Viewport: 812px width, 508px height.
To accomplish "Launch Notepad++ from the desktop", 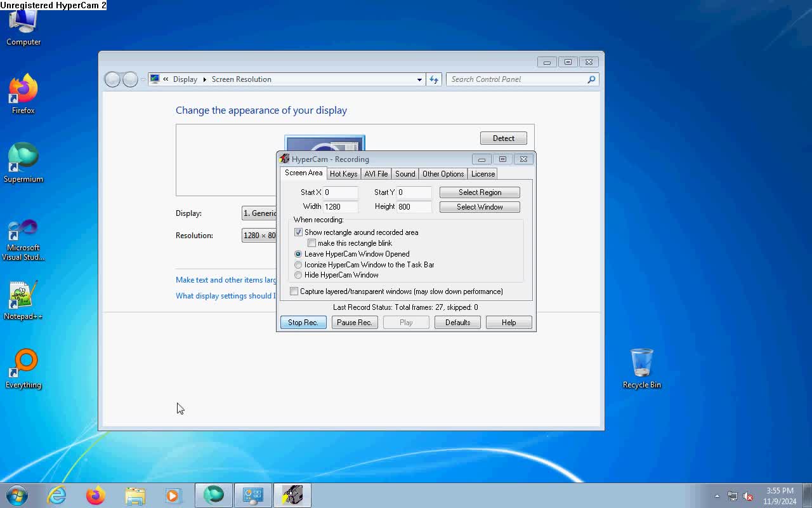I will tap(23, 300).
